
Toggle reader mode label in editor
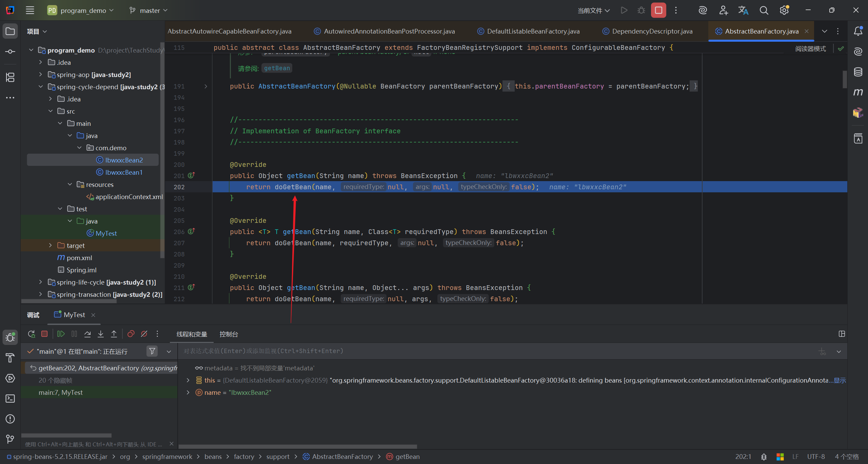pyautogui.click(x=810, y=49)
